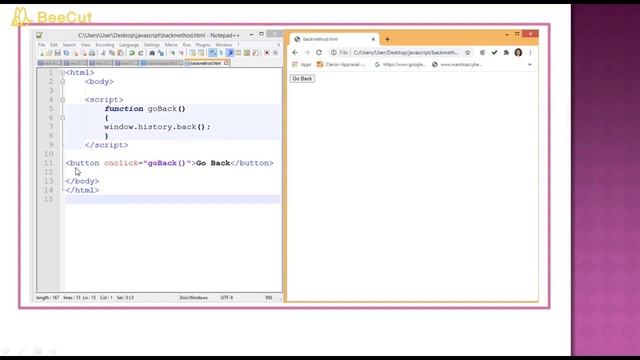Click the window.history.back(); code line
The width and height of the screenshot is (640, 360).
pos(158,127)
